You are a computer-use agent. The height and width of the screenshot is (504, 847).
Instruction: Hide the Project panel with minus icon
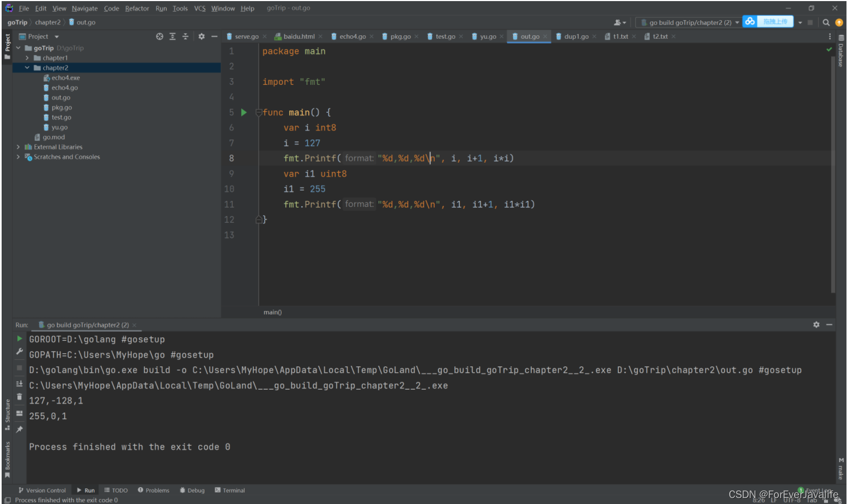215,36
